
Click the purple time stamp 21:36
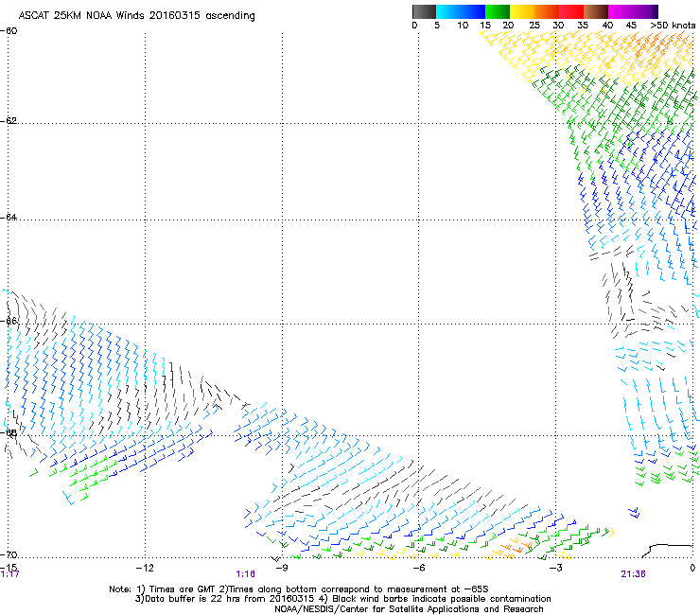click(633, 574)
